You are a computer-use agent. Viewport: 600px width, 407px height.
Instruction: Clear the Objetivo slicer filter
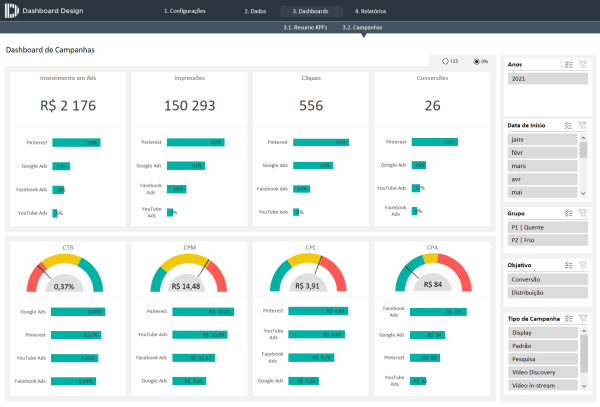pyautogui.click(x=582, y=265)
